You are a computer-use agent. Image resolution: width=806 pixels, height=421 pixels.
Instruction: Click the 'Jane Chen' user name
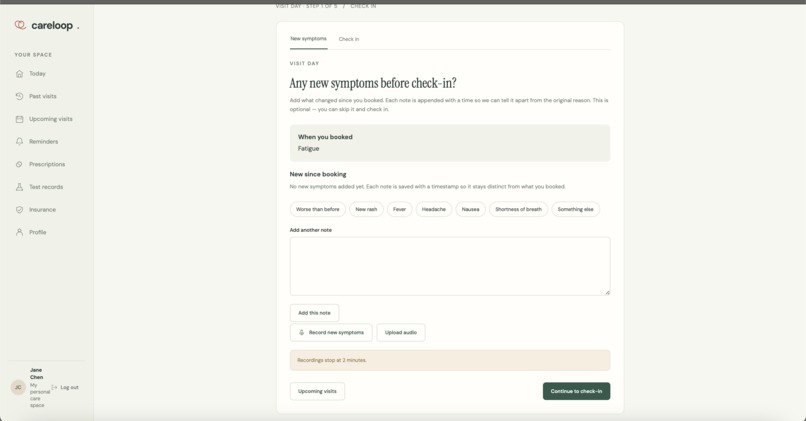point(36,374)
